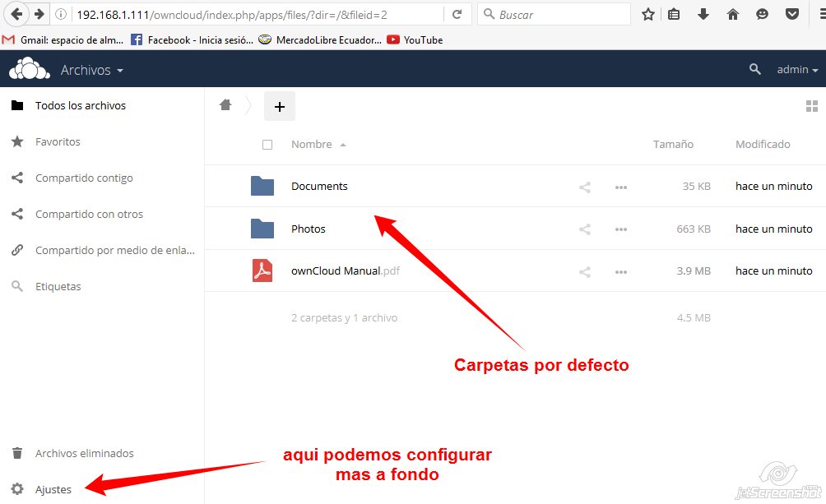Open the ownCloud Manual.pdf file
The width and height of the screenshot is (826, 504).
336,271
